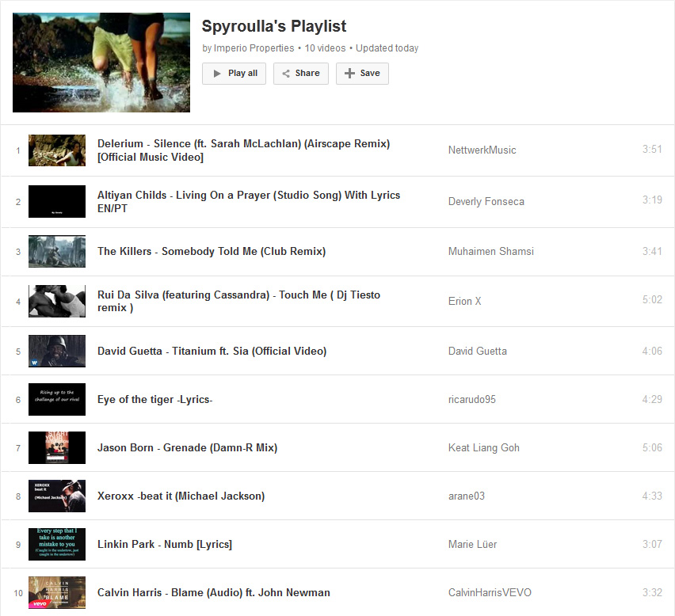Click the 3:32 duration text

[652, 592]
